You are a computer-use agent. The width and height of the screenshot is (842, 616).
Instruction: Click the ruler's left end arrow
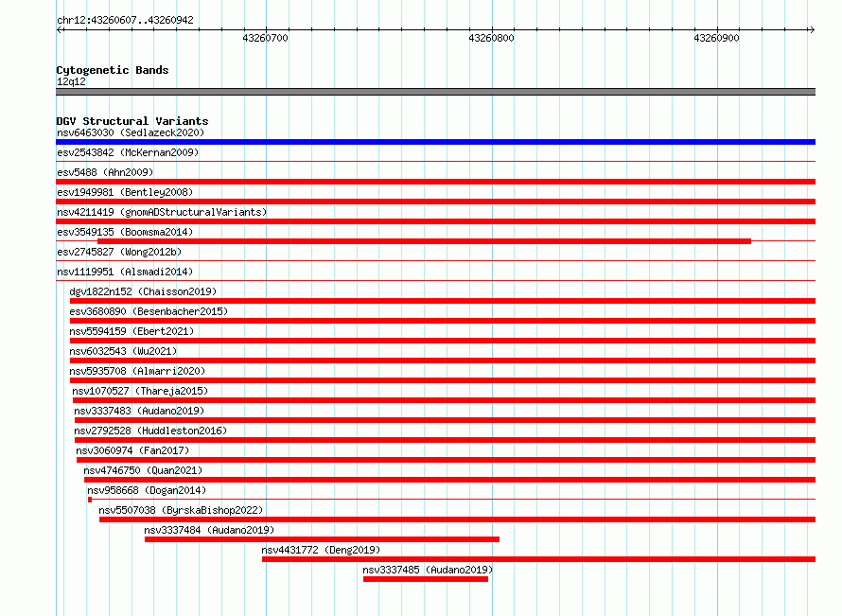59,29
